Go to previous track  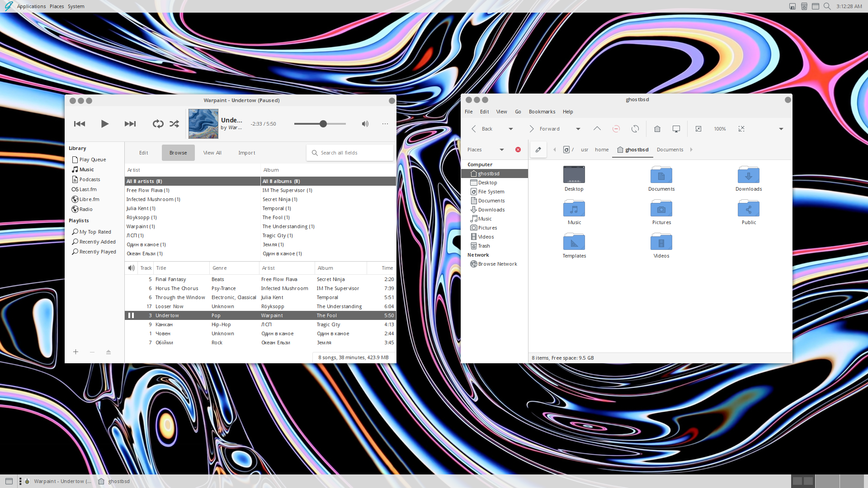pyautogui.click(x=80, y=124)
